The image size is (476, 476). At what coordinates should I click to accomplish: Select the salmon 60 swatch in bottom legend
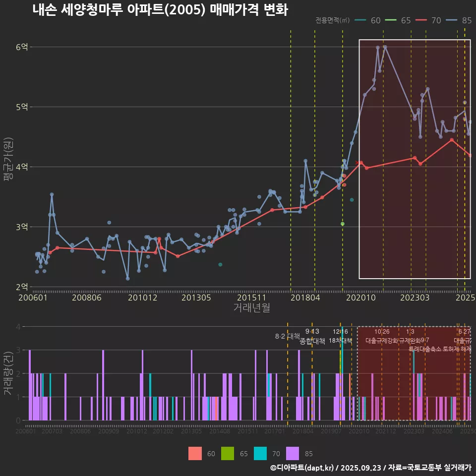point(195,453)
